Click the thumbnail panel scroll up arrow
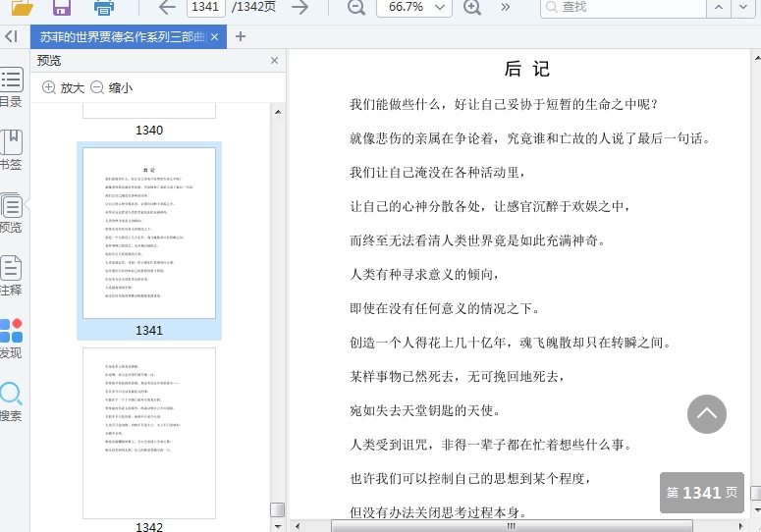 pos(278,112)
